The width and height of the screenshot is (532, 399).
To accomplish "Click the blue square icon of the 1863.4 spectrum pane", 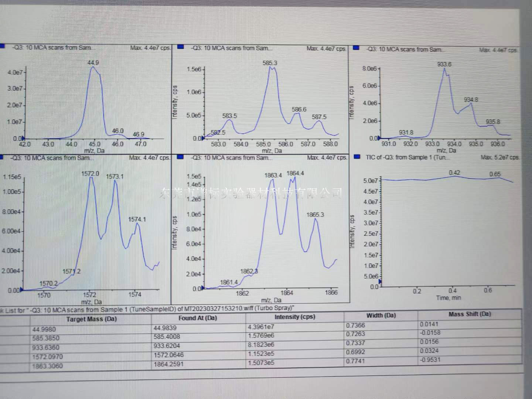I will [x=180, y=157].
